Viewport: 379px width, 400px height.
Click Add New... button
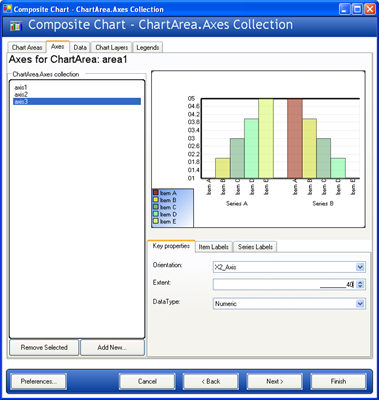pyautogui.click(x=112, y=347)
